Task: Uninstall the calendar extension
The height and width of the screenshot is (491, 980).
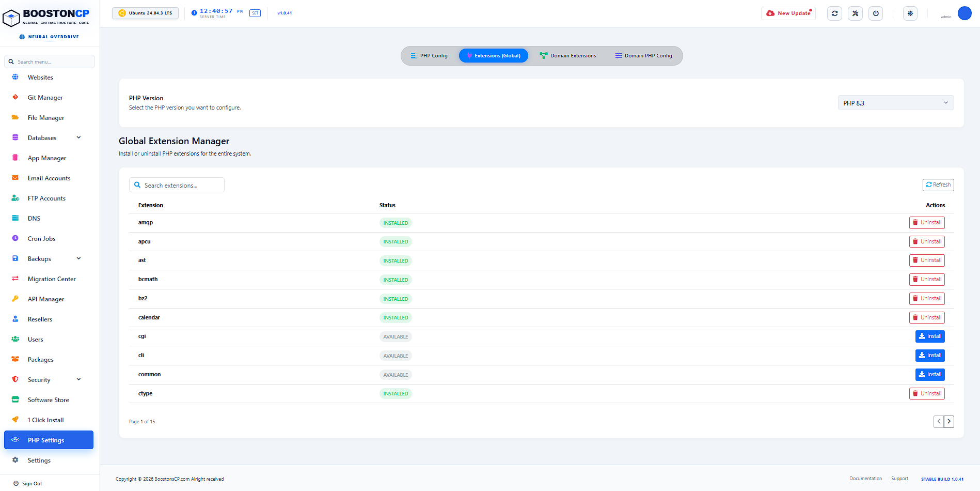Action: [927, 318]
